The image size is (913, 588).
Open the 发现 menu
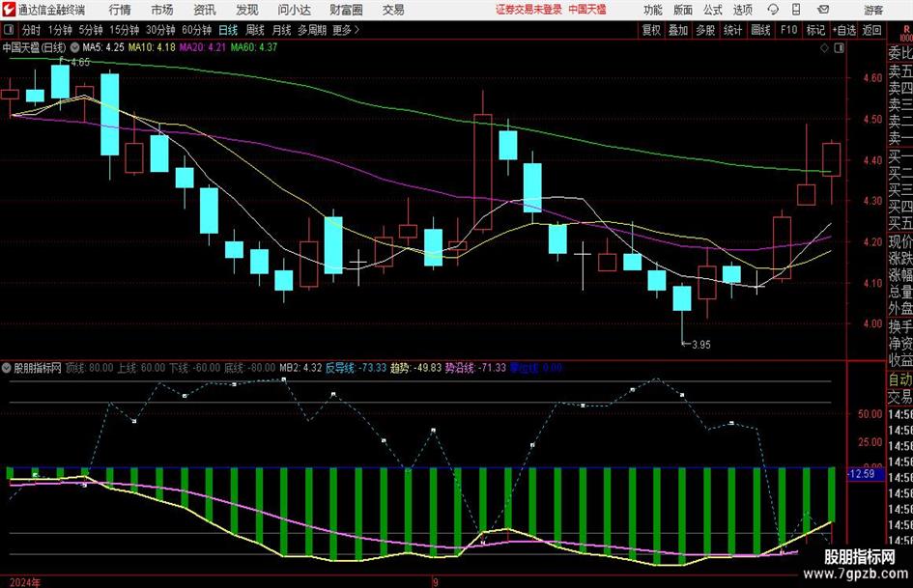pyautogui.click(x=247, y=10)
